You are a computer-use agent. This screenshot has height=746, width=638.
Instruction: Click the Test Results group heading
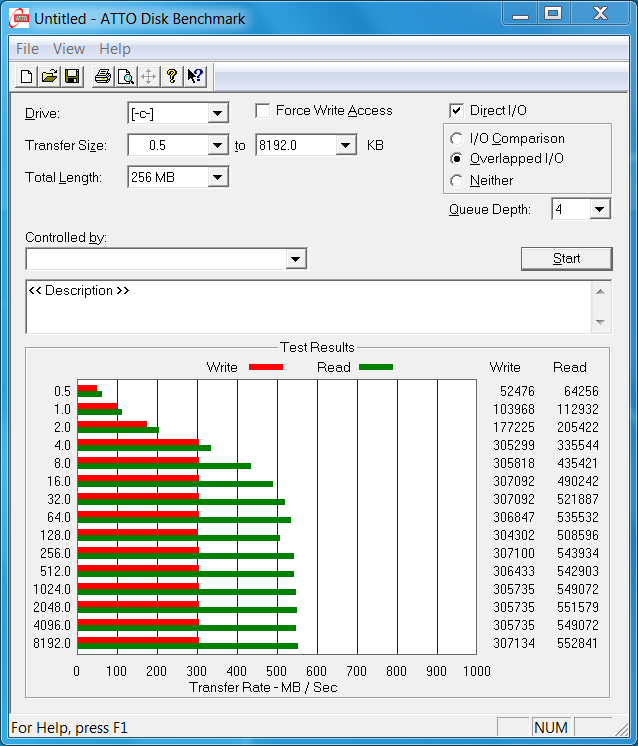317,347
